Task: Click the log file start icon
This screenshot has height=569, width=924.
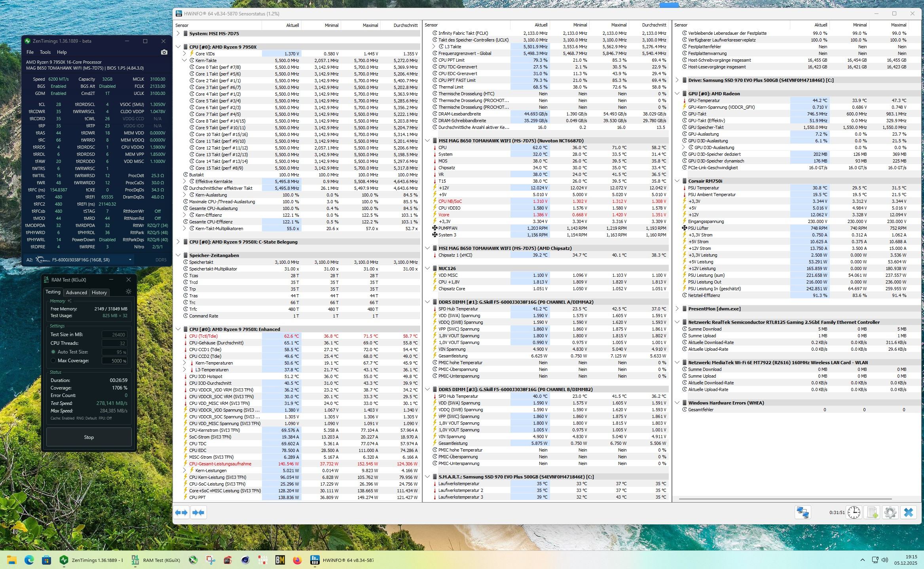Action: click(873, 512)
